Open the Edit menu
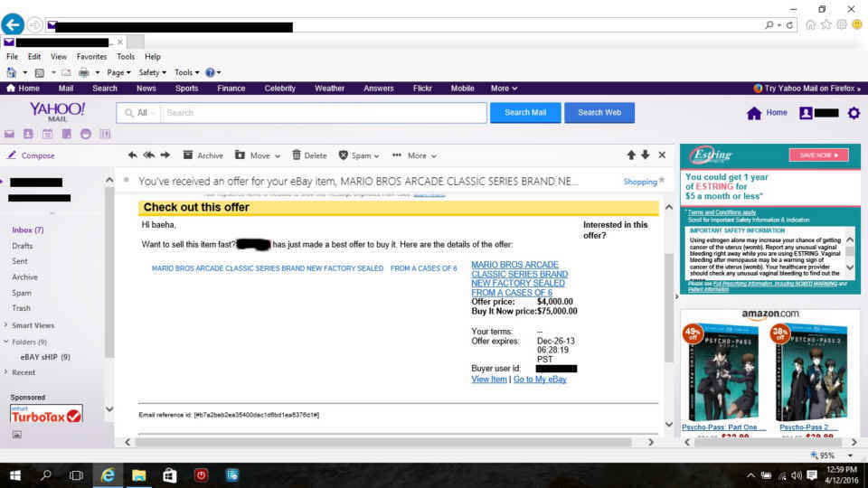The width and height of the screenshot is (868, 488). tap(34, 56)
